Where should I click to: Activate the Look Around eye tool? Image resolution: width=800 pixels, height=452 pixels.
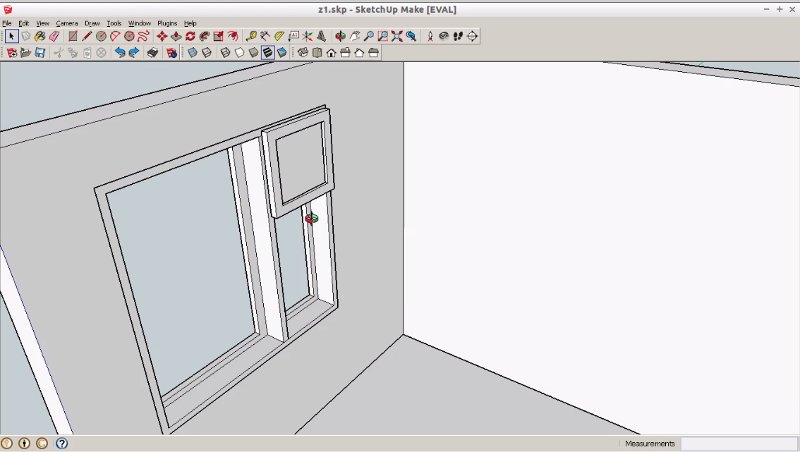[x=444, y=36]
